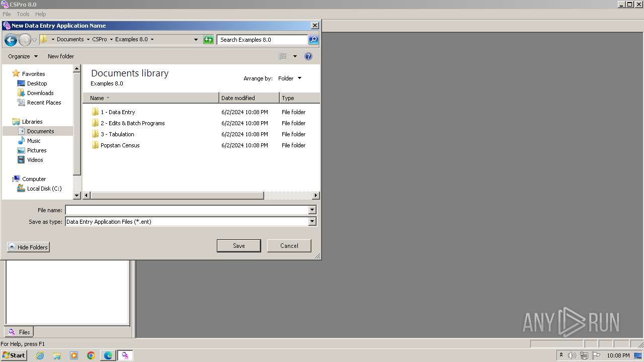Launch Edge from taskbar
Viewport: 644px width, 362px height.
pyautogui.click(x=108, y=355)
